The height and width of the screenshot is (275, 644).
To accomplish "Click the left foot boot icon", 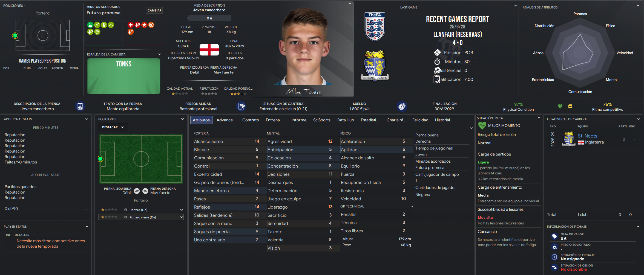I will (137, 191).
